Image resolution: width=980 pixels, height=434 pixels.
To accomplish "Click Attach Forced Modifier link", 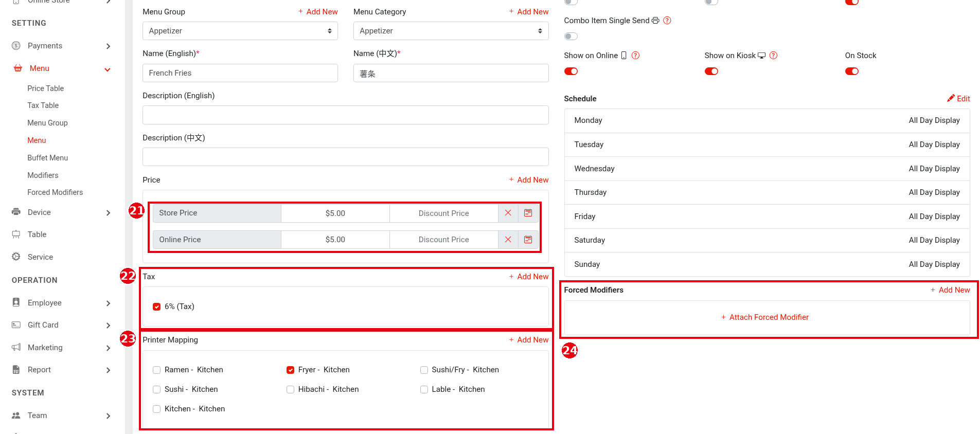I will click(765, 317).
